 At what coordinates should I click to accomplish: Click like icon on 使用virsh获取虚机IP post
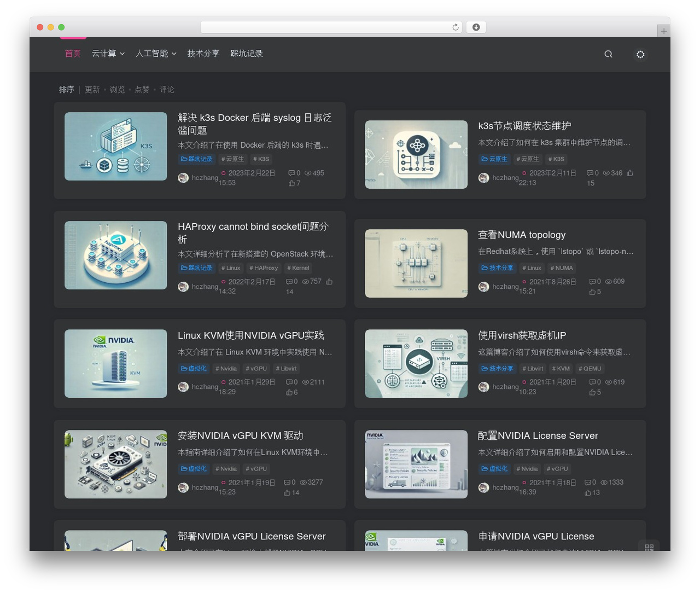[x=592, y=392]
